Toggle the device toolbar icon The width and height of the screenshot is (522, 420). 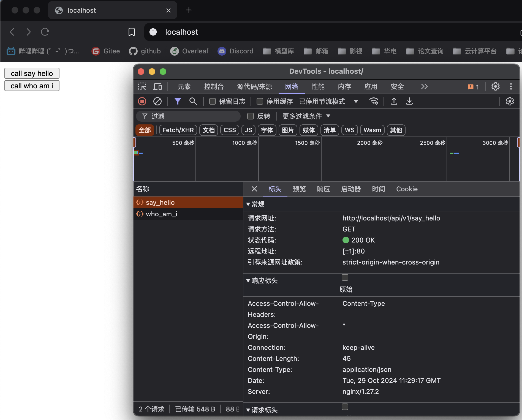tap(157, 87)
